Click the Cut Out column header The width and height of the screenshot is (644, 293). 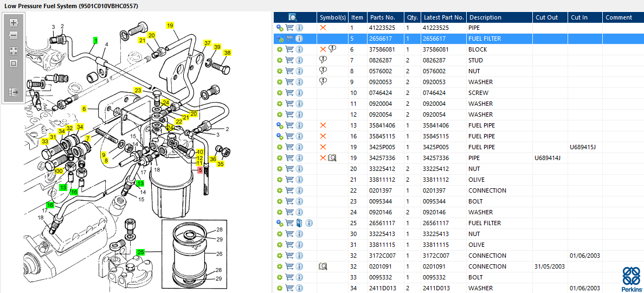pos(546,17)
